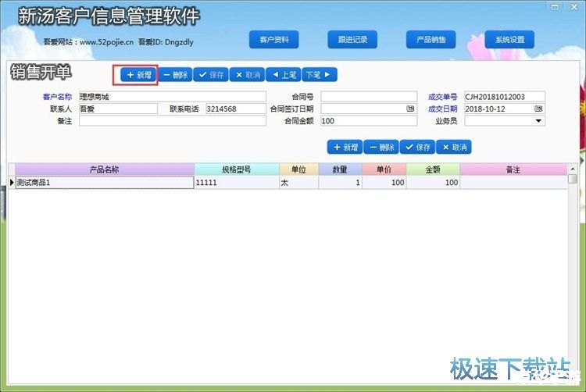Click the top 新增 order button

click(x=138, y=75)
